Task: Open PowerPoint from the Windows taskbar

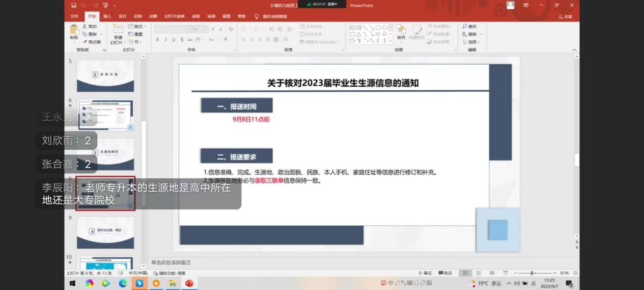Action: coord(189,283)
